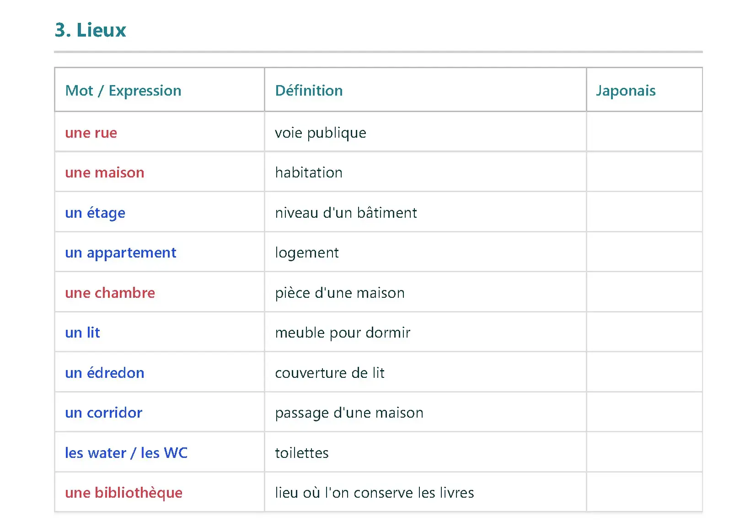Select the 'Mot / Expression' column header
The image size is (756, 532).
pos(123,91)
